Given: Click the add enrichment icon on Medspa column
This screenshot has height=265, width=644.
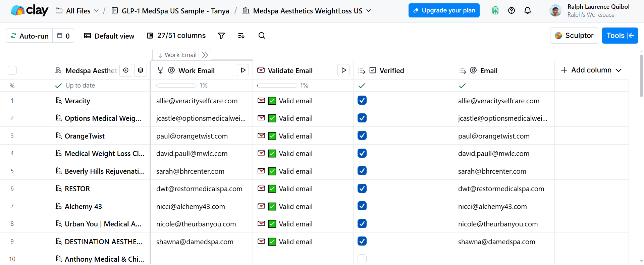Looking at the screenshot, I should tap(126, 70).
